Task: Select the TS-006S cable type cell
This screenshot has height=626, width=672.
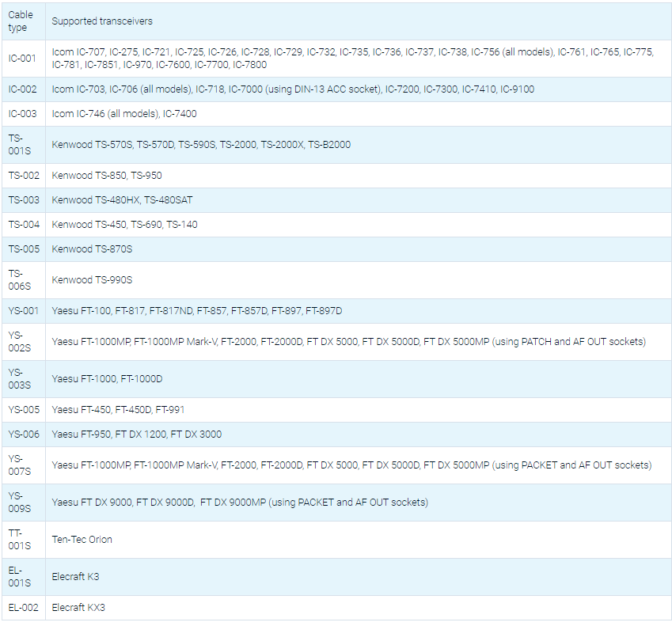Action: coord(24,280)
